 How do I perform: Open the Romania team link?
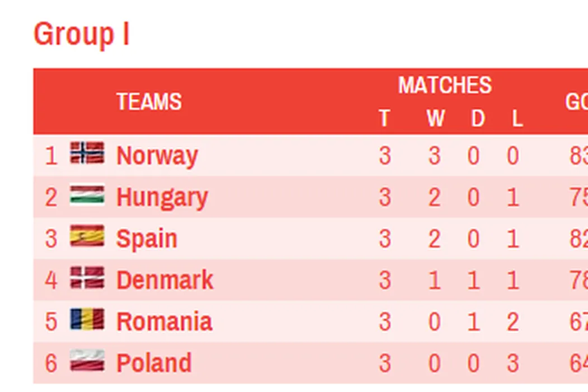(x=164, y=321)
